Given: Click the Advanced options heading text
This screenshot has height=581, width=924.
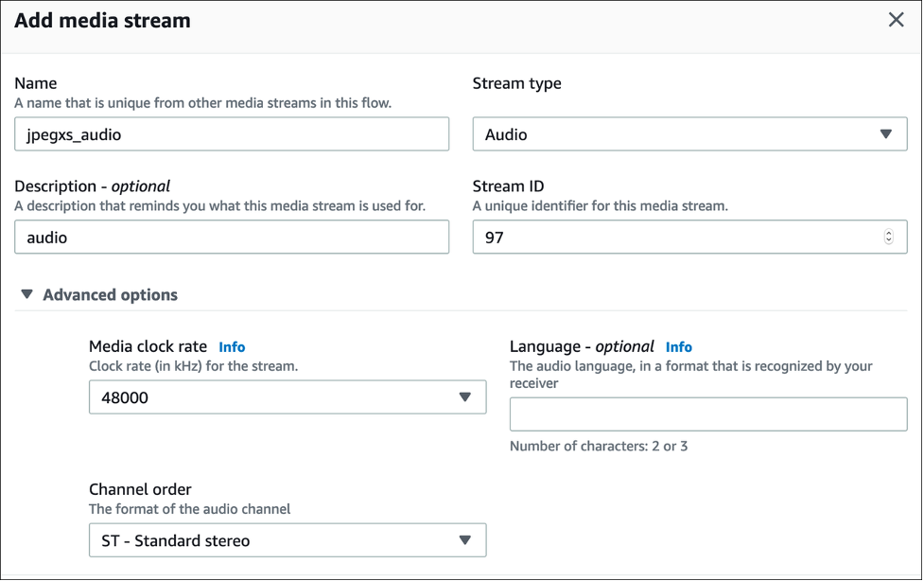Looking at the screenshot, I should [110, 294].
